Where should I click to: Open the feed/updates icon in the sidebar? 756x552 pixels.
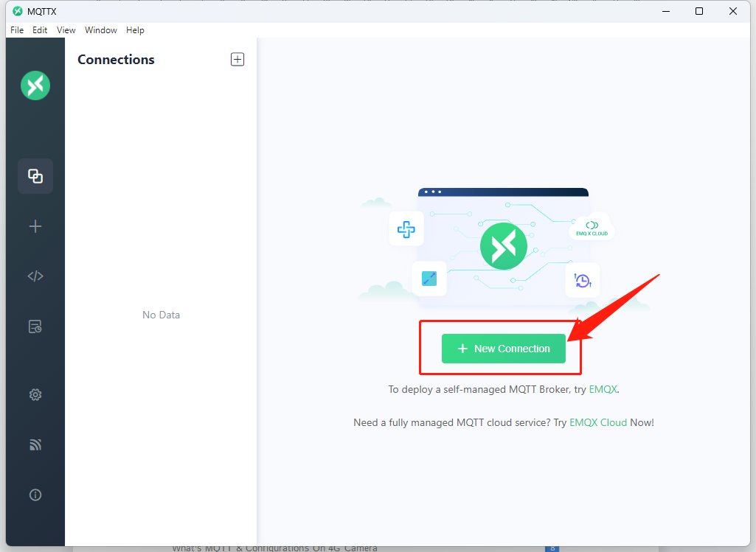point(35,444)
